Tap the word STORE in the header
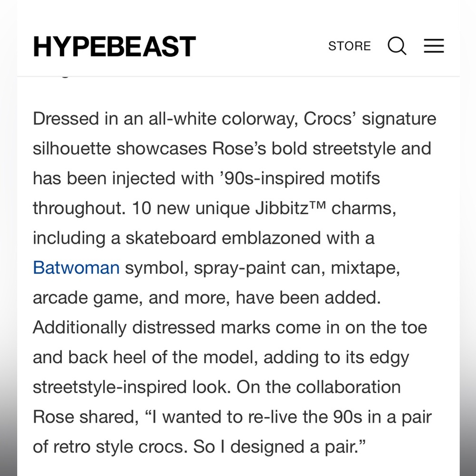Viewport: 476px width, 476px height. [349, 46]
